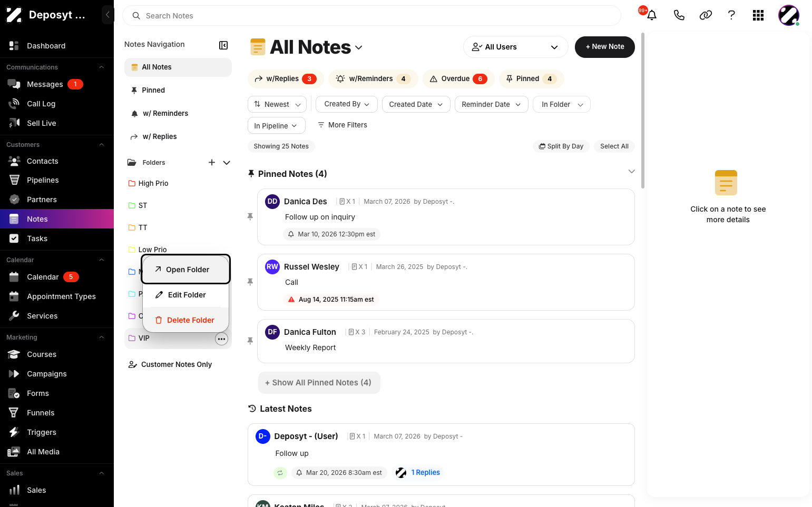Screen dimensions: 812x507
Task: Unpin the Russel Wesley note pin icon
Action: point(250,282)
